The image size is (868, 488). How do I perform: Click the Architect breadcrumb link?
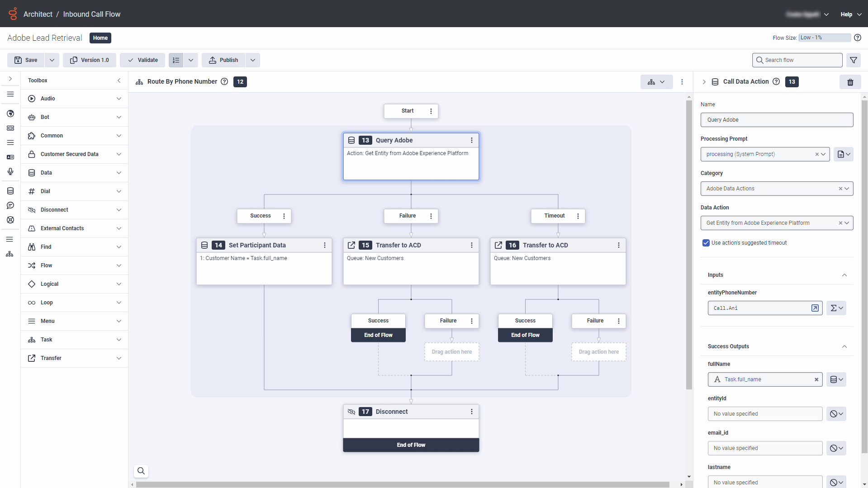click(38, 14)
